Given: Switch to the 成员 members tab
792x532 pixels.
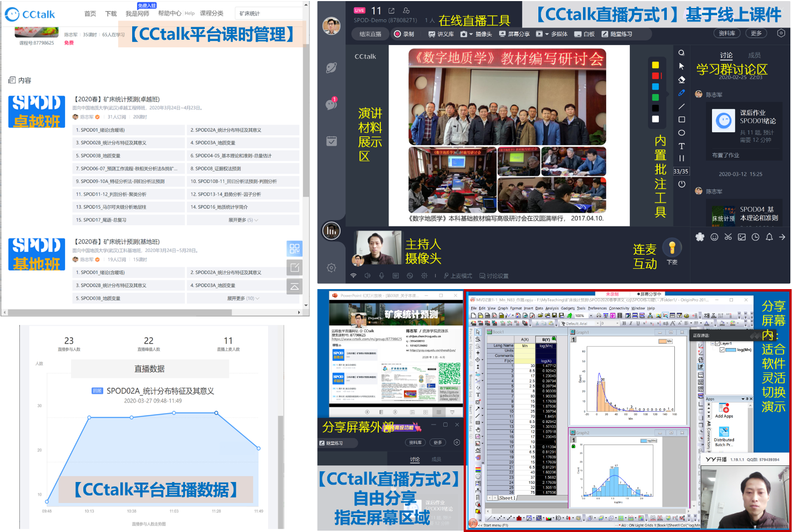Looking at the screenshot, I should 754,55.
